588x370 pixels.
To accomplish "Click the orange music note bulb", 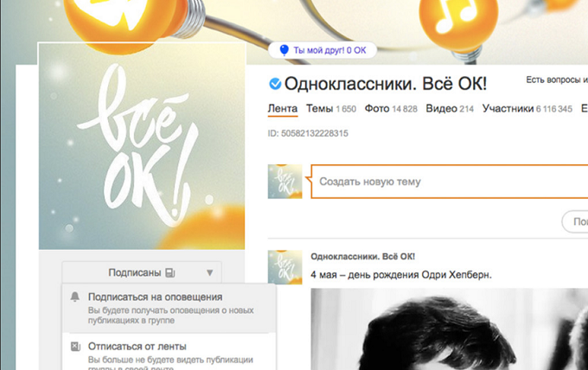I will coord(458,23).
